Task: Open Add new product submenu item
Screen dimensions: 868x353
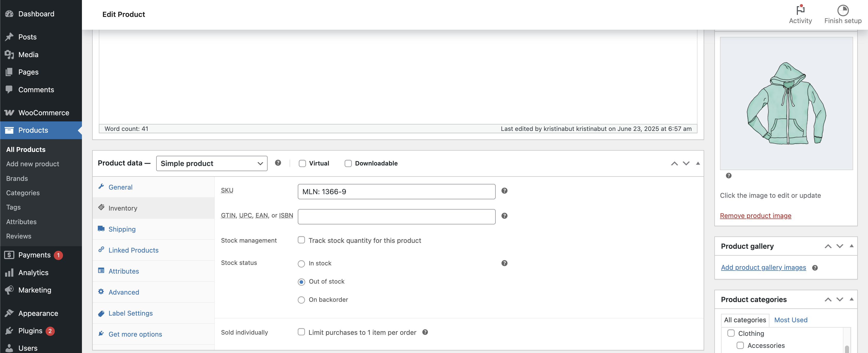Action: 33,164
